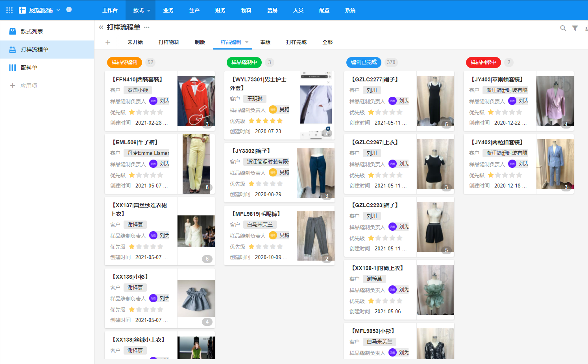Switch to the 未开始 tab
588x364 pixels.
click(x=135, y=42)
